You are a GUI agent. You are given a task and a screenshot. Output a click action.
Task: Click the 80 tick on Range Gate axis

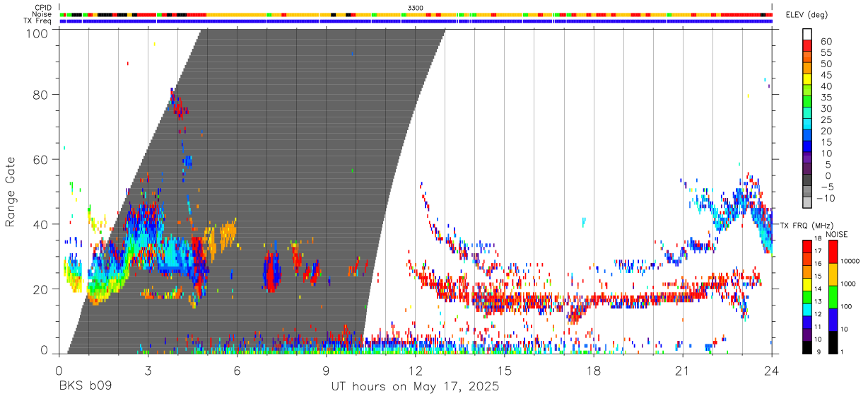coord(40,95)
